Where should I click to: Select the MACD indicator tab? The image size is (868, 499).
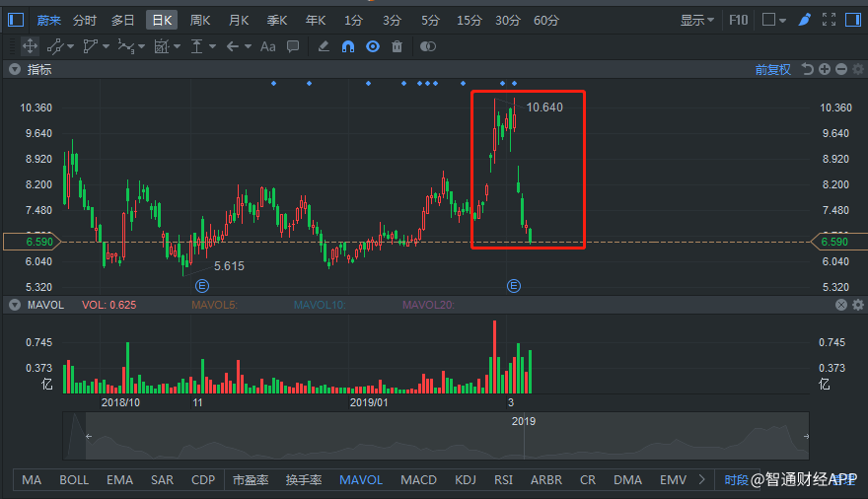tap(418, 480)
